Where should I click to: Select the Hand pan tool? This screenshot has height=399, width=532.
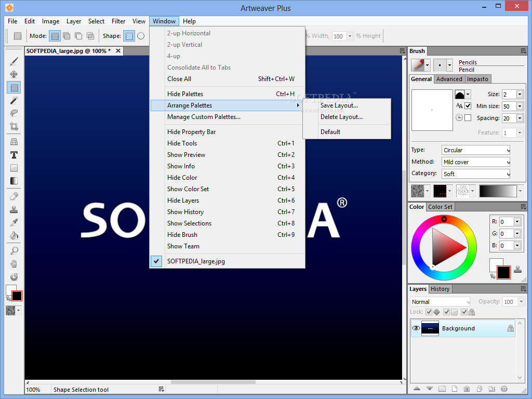point(14,263)
